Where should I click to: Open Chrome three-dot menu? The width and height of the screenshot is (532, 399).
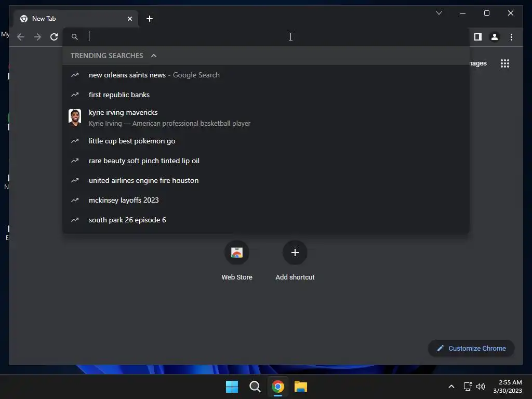(x=511, y=37)
